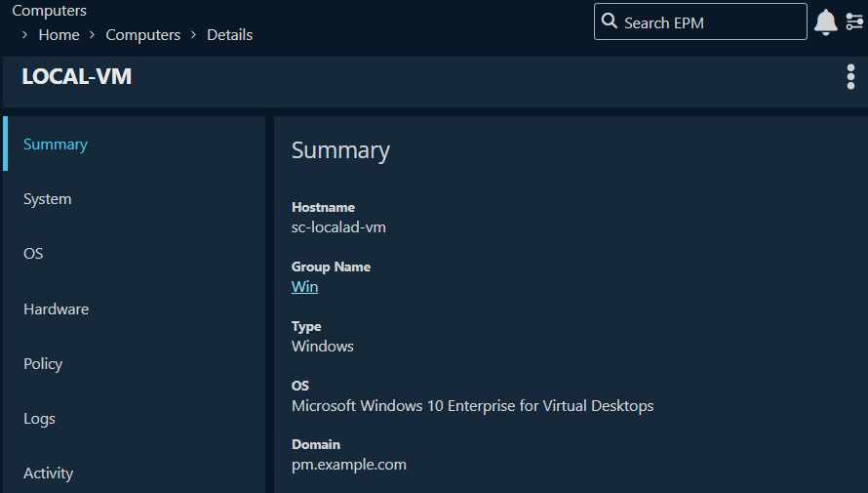Go to Computers in breadcrumb
Image resolution: width=868 pixels, height=493 pixels.
(142, 35)
